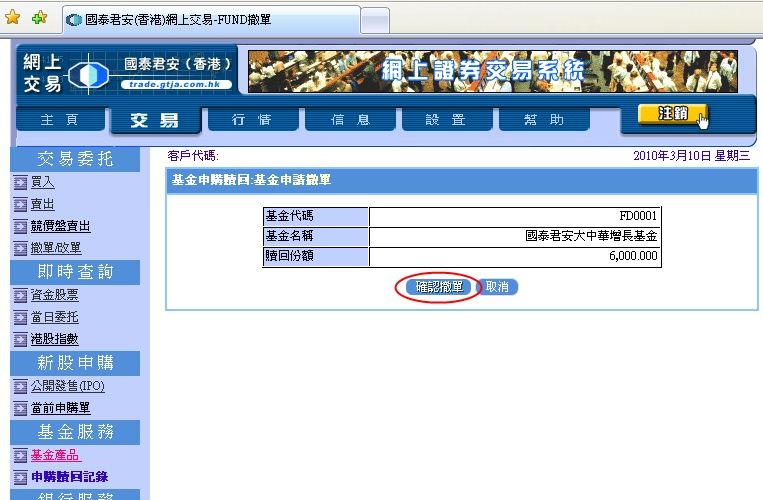Open the 賣出 link
Viewport: 763px width, 500px height.
tap(43, 204)
